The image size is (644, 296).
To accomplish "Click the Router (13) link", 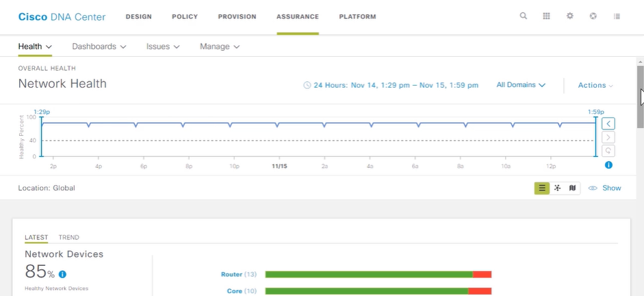I will point(239,274).
